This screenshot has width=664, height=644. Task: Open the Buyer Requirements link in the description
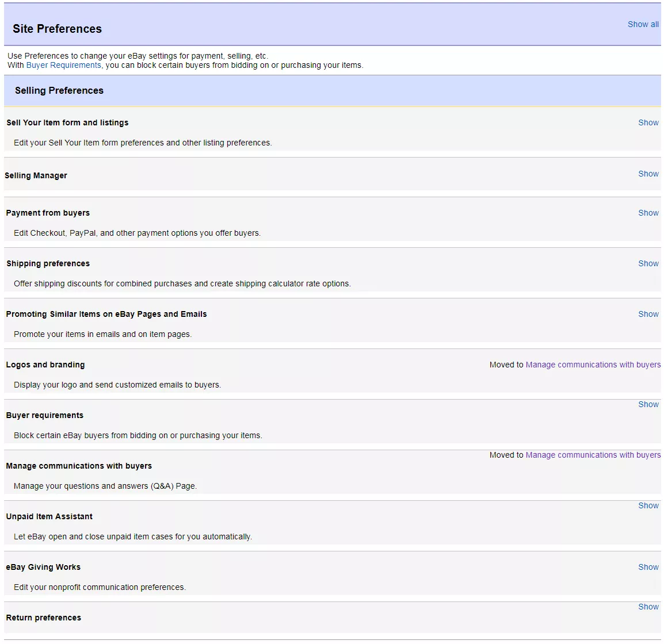point(63,65)
